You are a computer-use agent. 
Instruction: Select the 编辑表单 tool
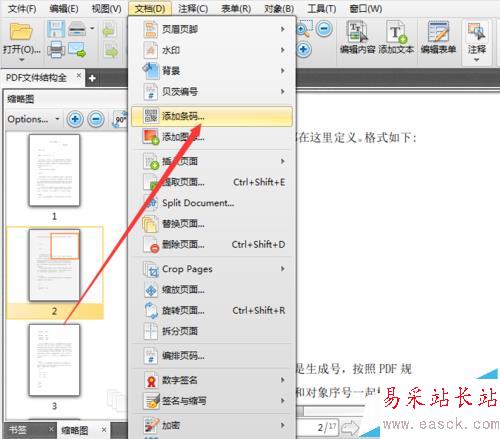tap(438, 37)
